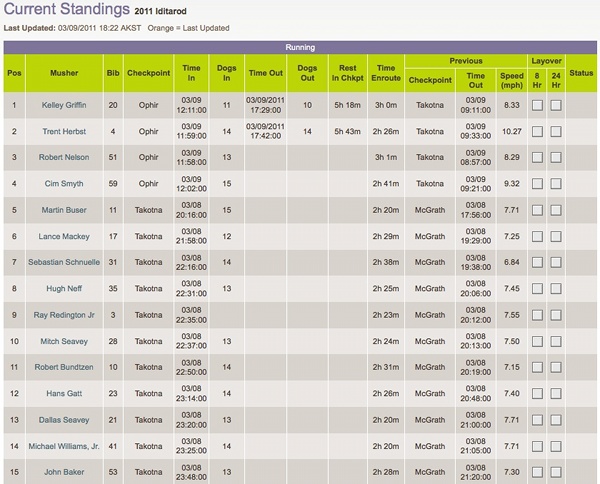
Task: Click John Baker's bib number 53
Action: [113, 472]
